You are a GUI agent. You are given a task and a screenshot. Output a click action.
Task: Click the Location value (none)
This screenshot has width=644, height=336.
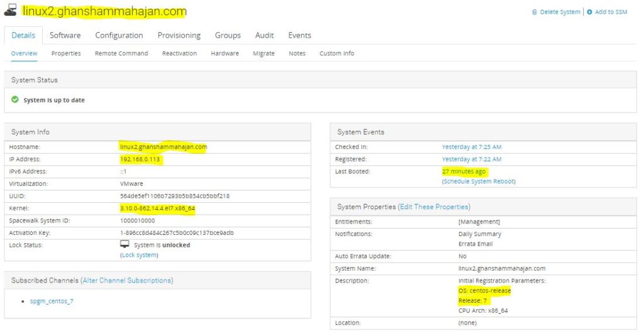pyautogui.click(x=467, y=323)
